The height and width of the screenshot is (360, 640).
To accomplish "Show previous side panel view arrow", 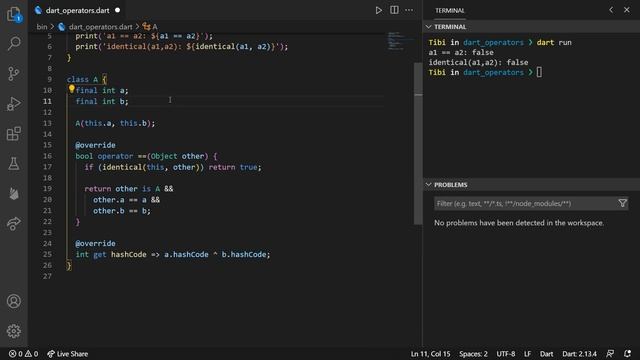I will (611, 10).
